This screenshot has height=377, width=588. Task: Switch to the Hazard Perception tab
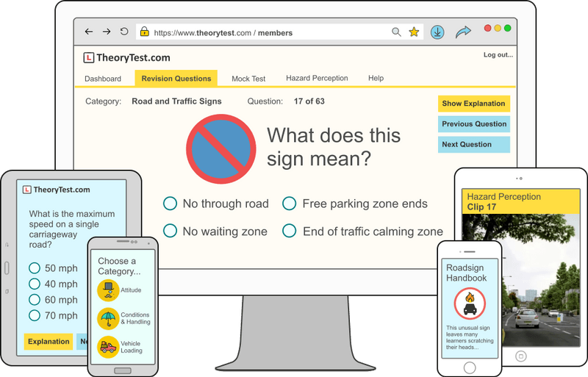coord(317,78)
